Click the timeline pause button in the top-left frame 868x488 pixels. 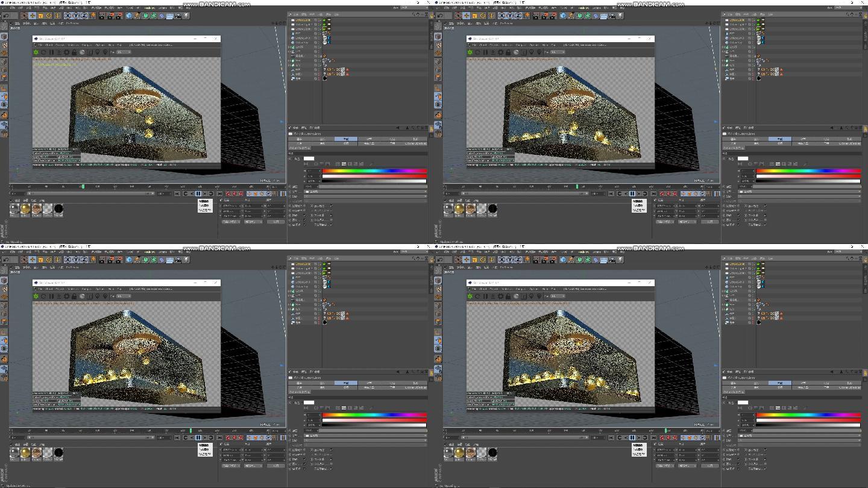(x=198, y=193)
